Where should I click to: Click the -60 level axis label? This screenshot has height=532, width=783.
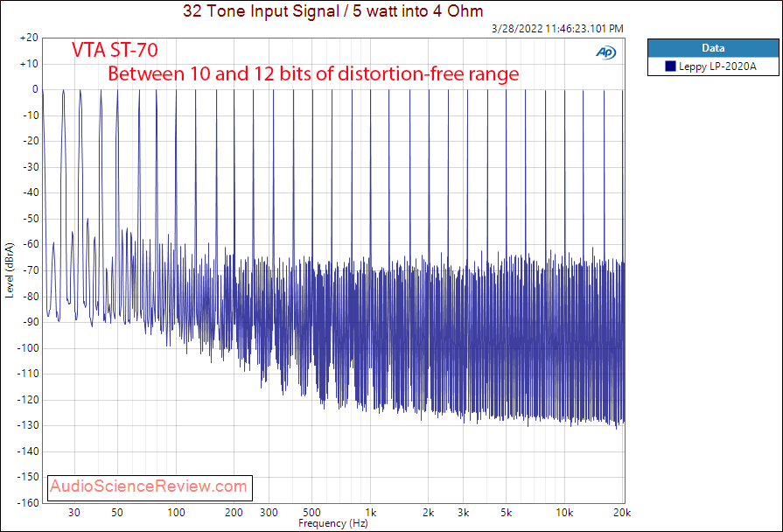pos(31,244)
